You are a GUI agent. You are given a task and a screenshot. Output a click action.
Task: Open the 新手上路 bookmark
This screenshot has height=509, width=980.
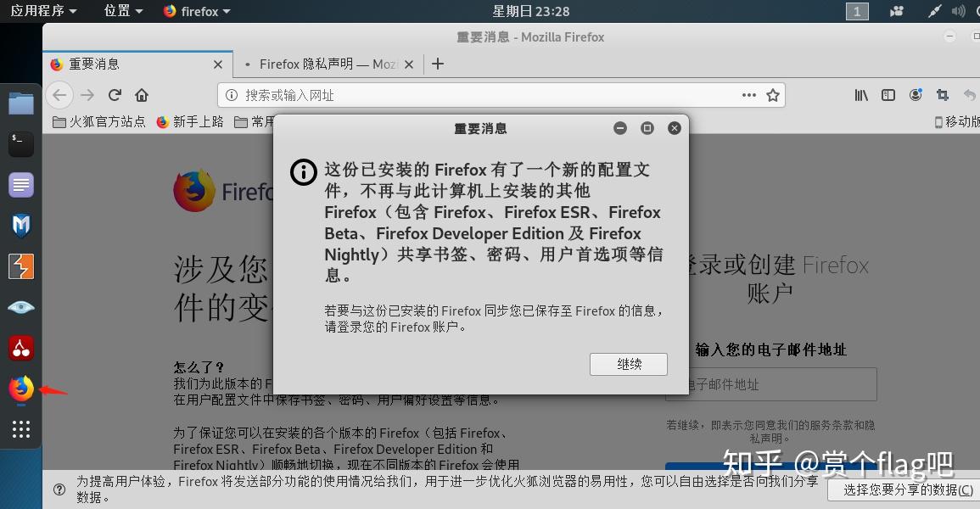[190, 122]
